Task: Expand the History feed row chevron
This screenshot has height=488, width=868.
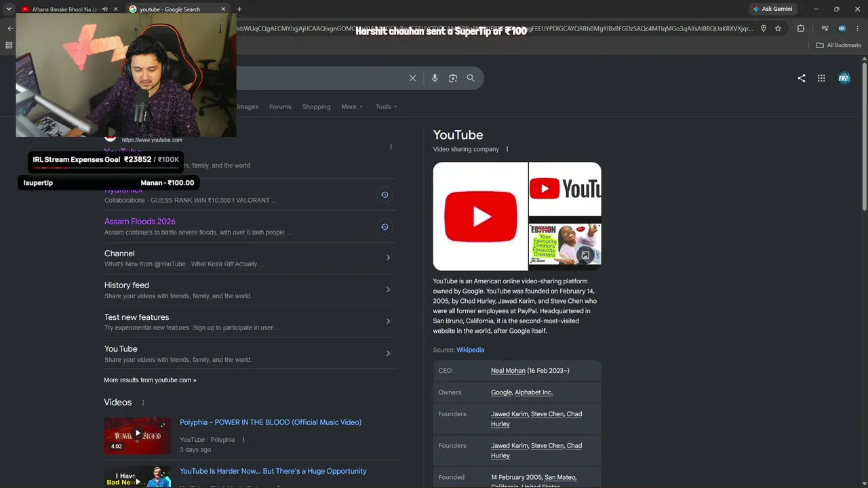Action: point(388,289)
